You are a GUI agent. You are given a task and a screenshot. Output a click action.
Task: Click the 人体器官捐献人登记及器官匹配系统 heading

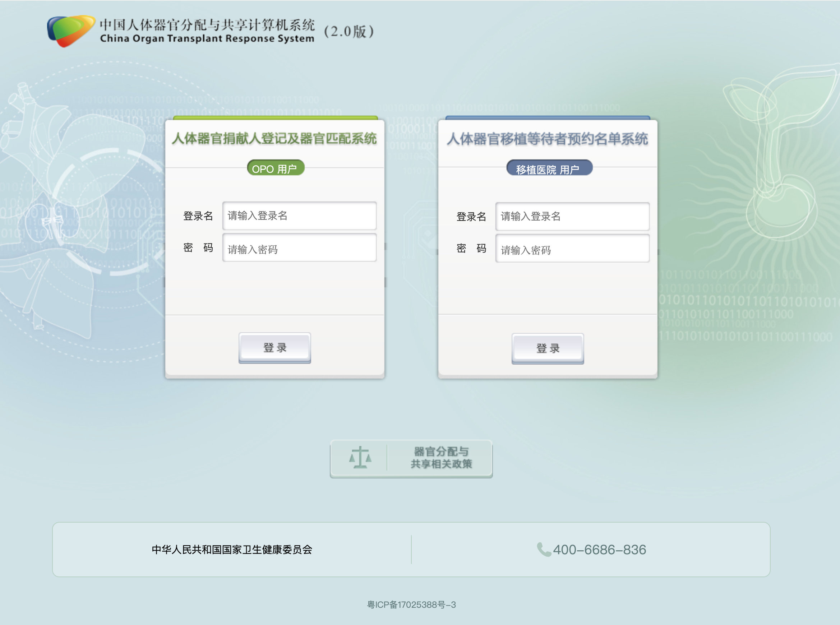tap(274, 138)
